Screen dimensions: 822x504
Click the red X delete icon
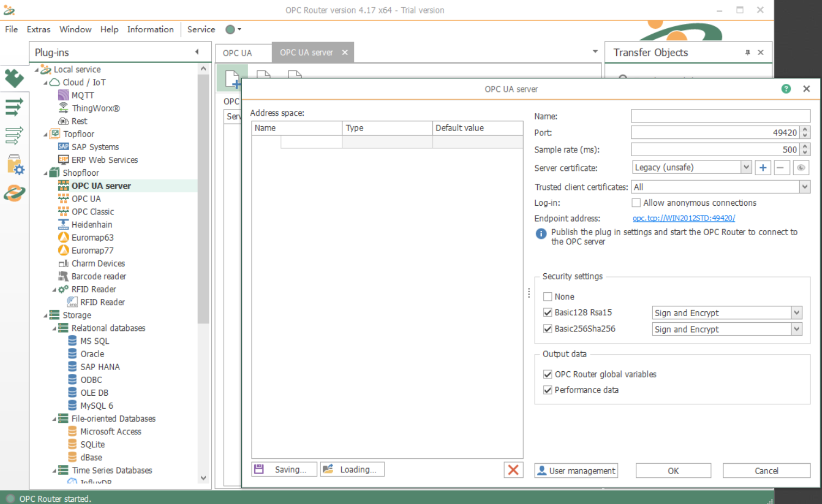(513, 470)
